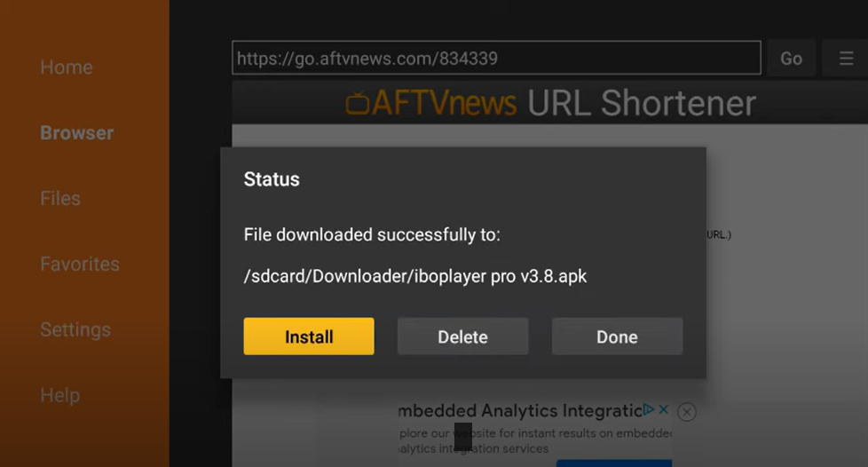This screenshot has width=868, height=467.
Task: Open the Embedded Analytics Integration ad headline
Action: pos(520,410)
